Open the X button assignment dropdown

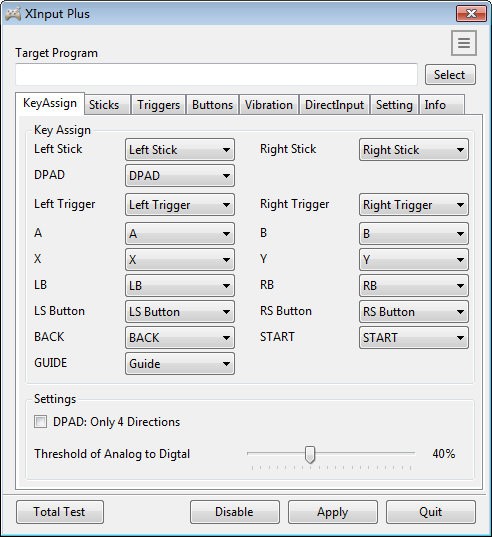tap(180, 260)
